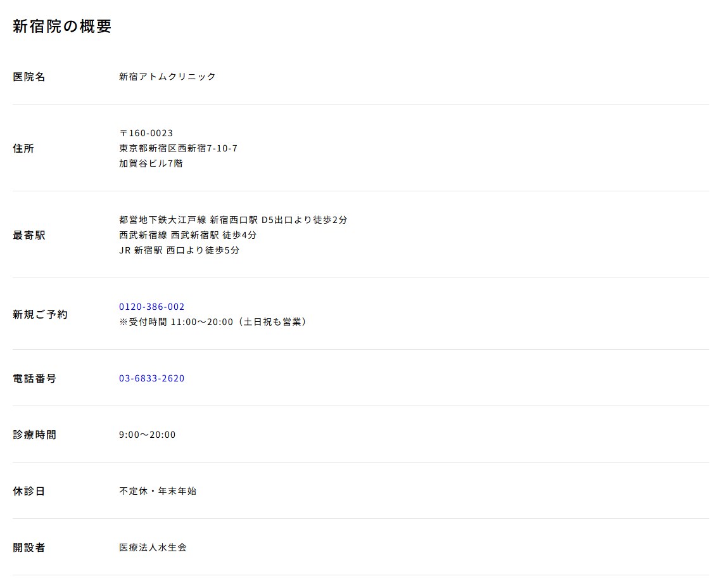This screenshot has width=722, height=588.
Task: Click the 住所 row label
Action: (x=23, y=148)
